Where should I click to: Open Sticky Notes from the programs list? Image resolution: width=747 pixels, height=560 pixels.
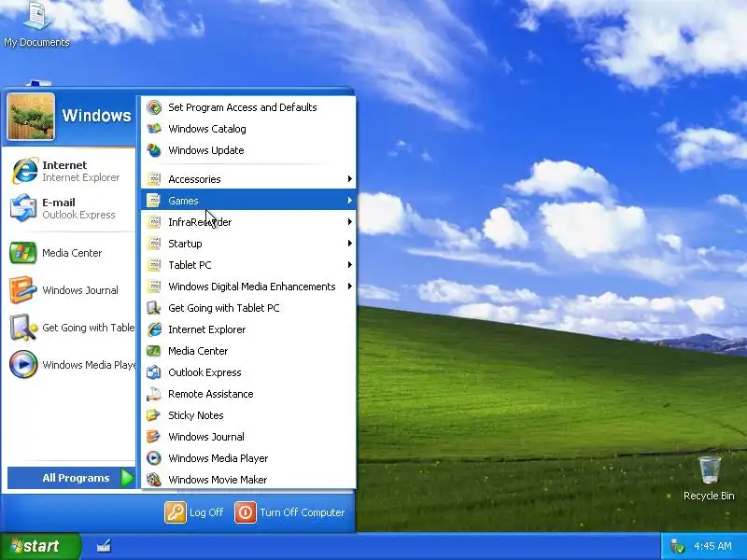[x=248, y=415]
